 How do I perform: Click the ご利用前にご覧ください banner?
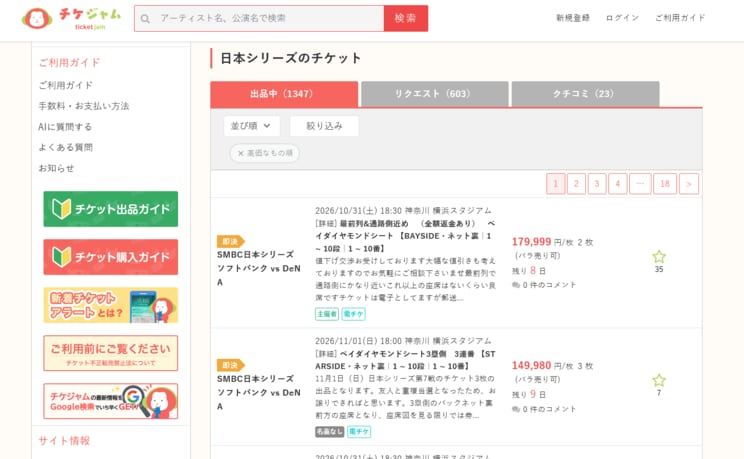(x=111, y=353)
